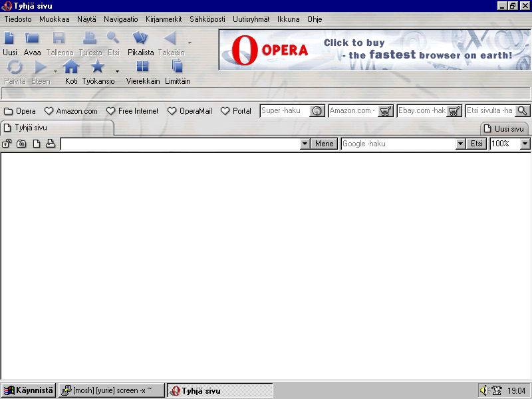532x399 pixels.
Task: Go forward with the Eteen arrow
Action: tap(41, 67)
